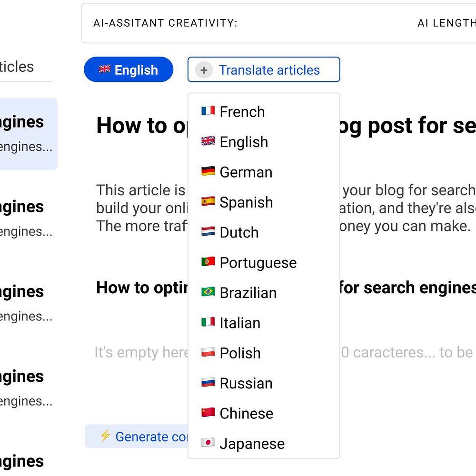Choose Portuguese from the language list
The height and width of the screenshot is (476, 476).
click(258, 263)
